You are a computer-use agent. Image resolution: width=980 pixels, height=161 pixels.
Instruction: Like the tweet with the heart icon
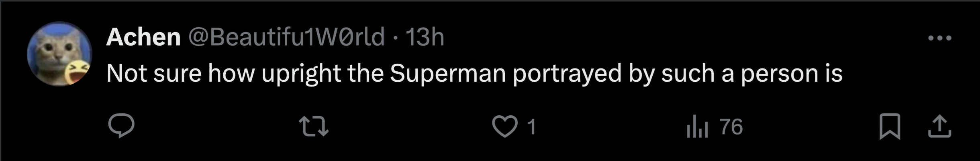504,127
